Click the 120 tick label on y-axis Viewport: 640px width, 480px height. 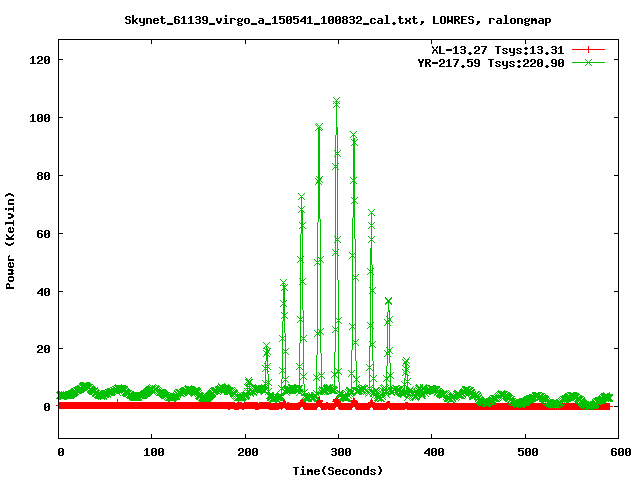point(40,60)
